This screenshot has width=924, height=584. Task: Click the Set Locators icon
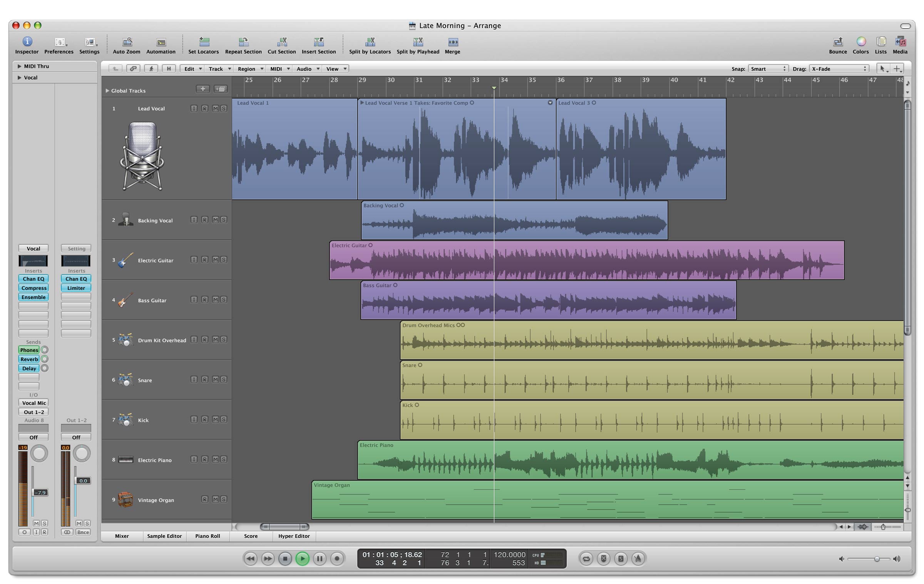pos(204,42)
